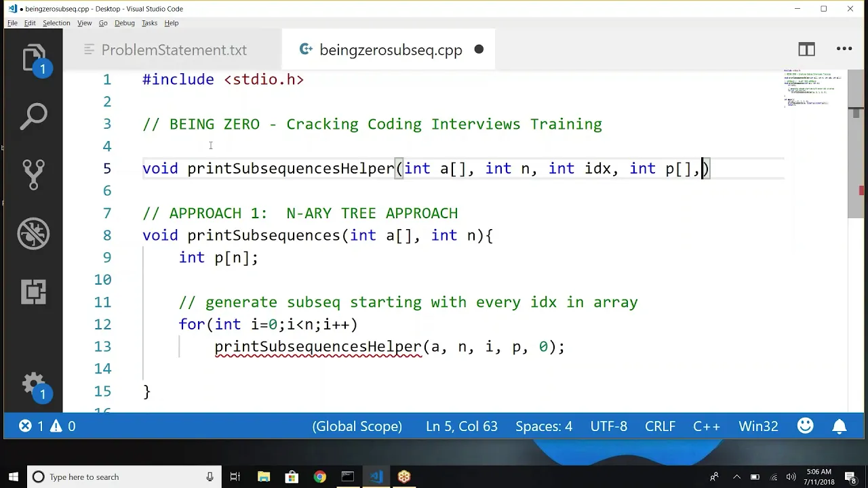
Task: Change indentation via Spaces: 4
Action: 544,426
